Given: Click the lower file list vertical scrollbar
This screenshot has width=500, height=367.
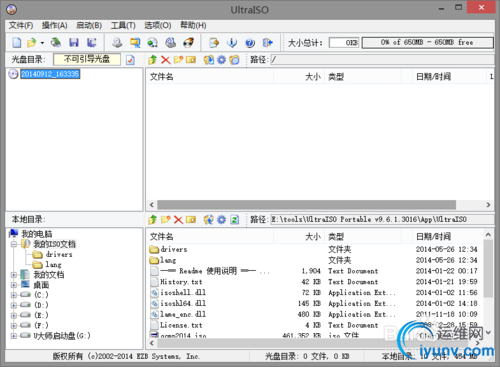Looking at the screenshot, I should (x=488, y=269).
